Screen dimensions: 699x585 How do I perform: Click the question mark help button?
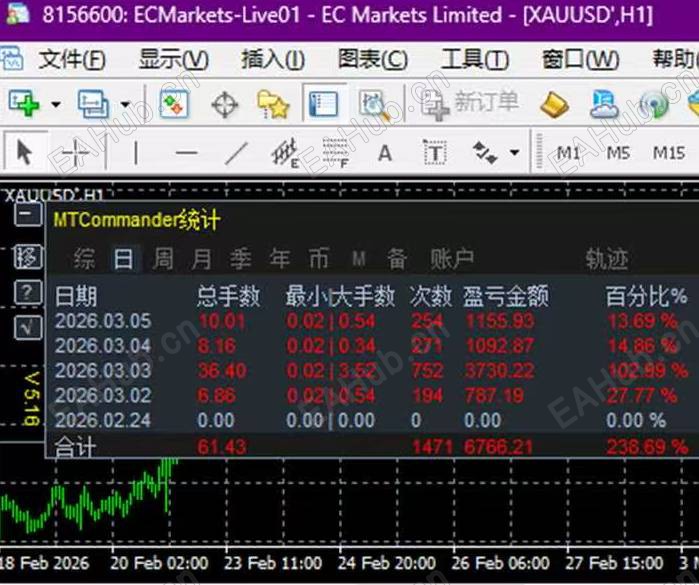click(x=28, y=293)
